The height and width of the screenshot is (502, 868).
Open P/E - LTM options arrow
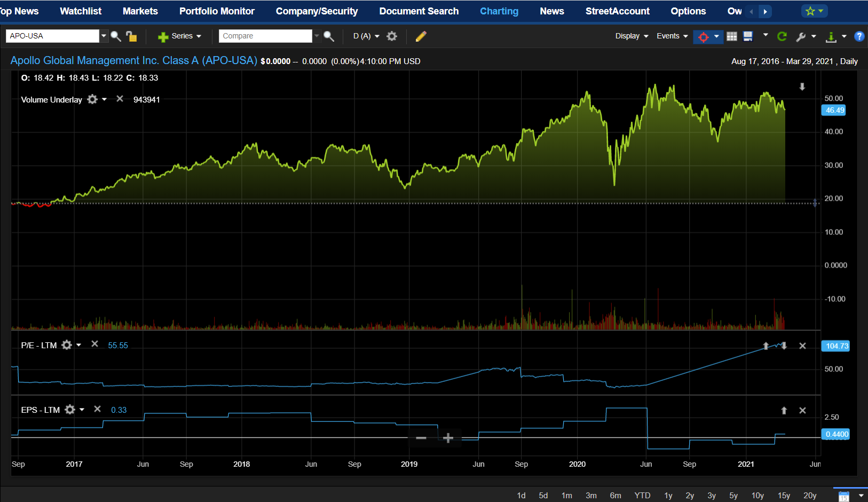(x=78, y=345)
